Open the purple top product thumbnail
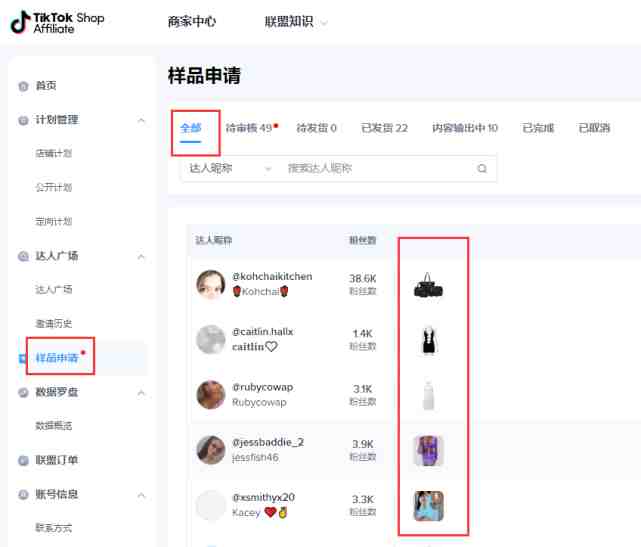This screenshot has width=641, height=547. point(428,451)
